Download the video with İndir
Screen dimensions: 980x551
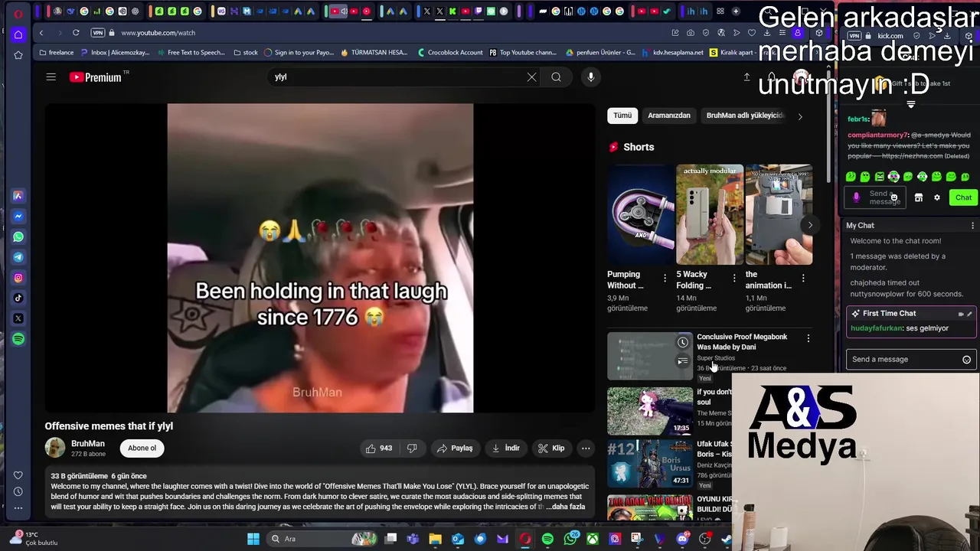pyautogui.click(x=506, y=448)
